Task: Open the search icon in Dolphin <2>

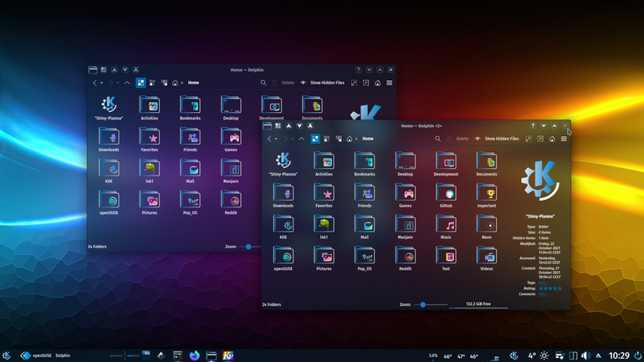Action: coord(437,139)
